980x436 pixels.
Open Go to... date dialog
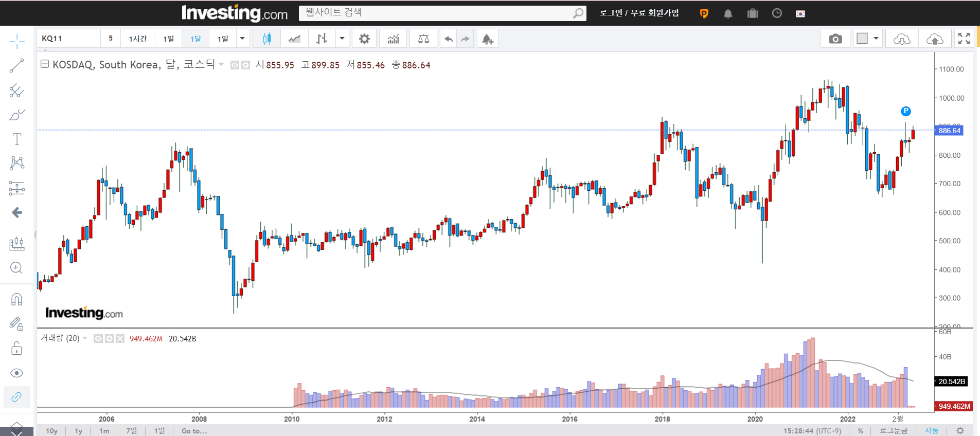click(x=194, y=431)
